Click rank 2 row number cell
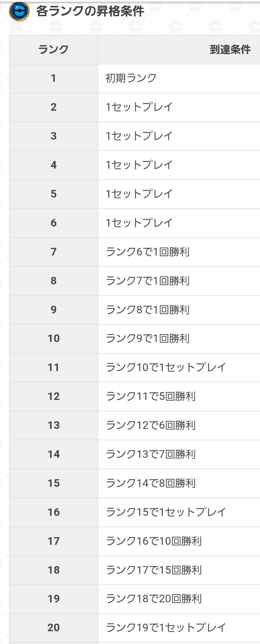 tap(53, 107)
